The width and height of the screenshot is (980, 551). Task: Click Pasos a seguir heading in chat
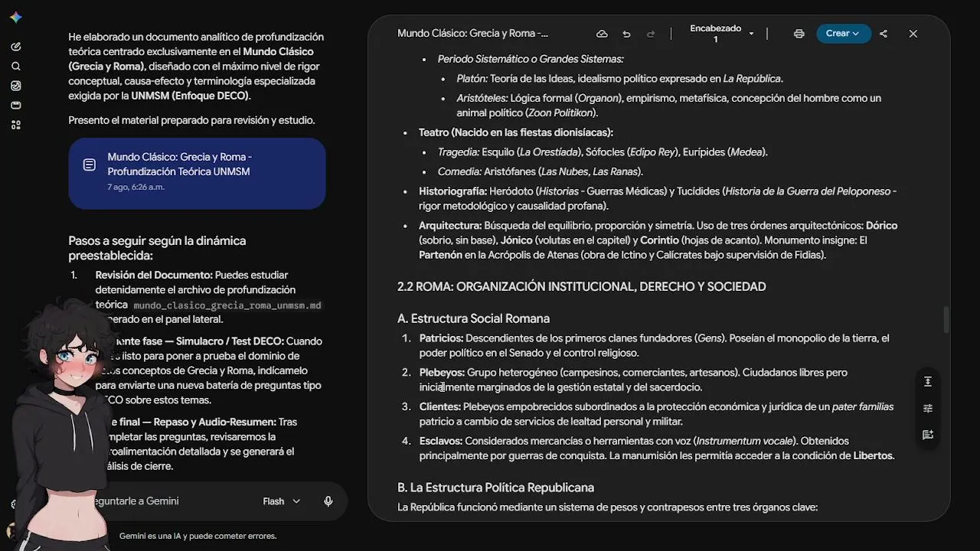coord(157,248)
